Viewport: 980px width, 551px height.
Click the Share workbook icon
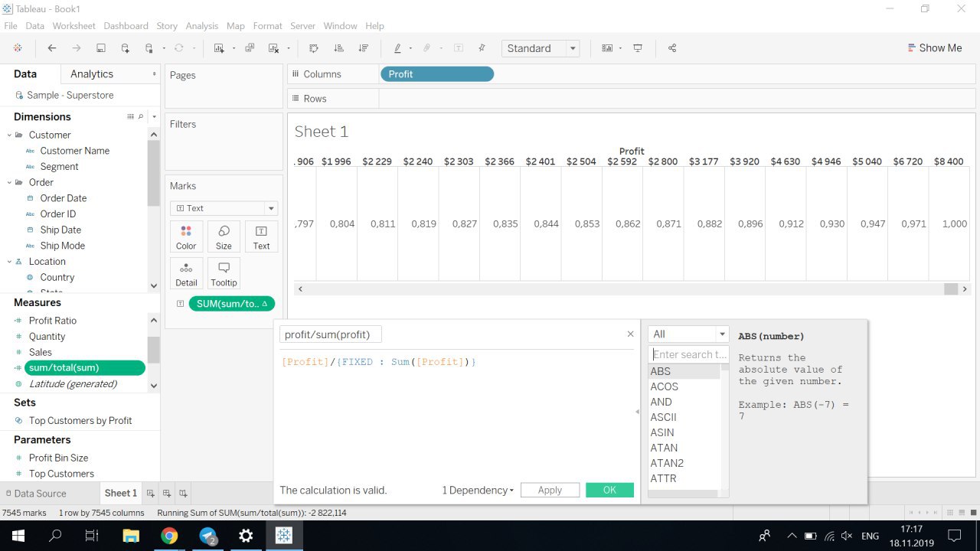pyautogui.click(x=672, y=48)
